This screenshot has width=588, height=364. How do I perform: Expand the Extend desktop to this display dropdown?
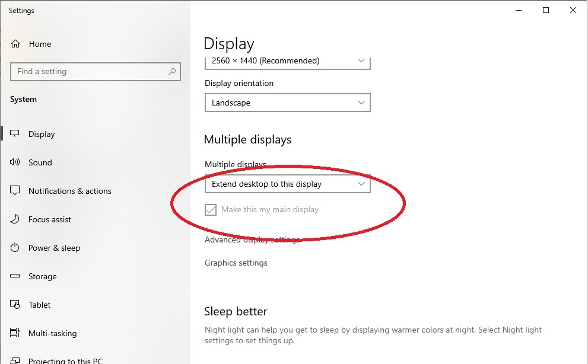288,184
